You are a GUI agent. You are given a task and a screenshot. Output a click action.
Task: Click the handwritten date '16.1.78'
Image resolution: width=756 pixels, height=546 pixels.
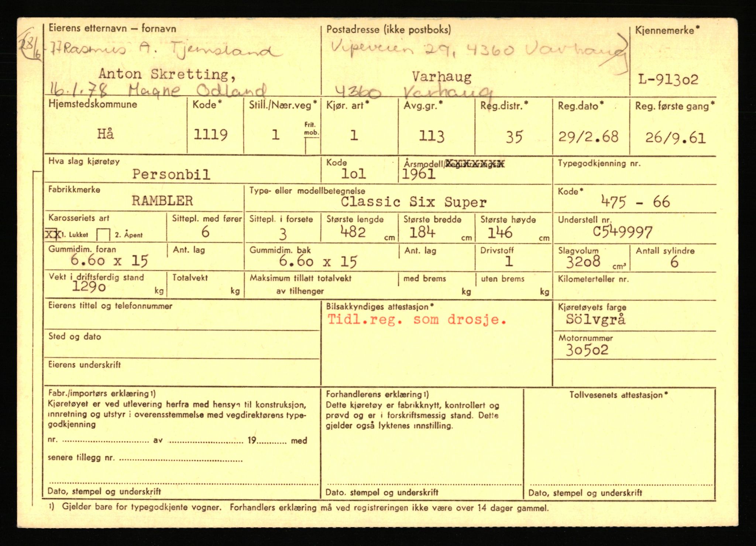click(79, 90)
